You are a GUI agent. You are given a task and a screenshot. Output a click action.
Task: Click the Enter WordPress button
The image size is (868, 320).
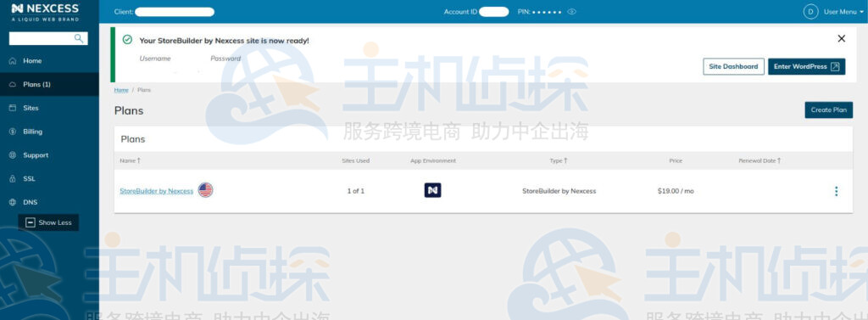pyautogui.click(x=807, y=66)
